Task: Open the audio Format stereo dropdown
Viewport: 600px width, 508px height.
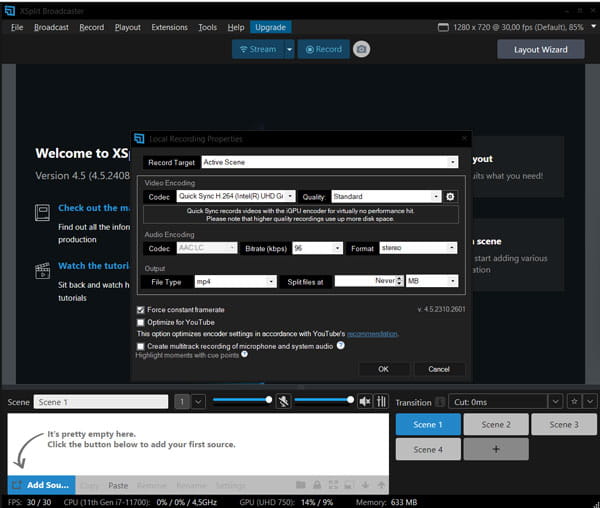Action: 418,248
